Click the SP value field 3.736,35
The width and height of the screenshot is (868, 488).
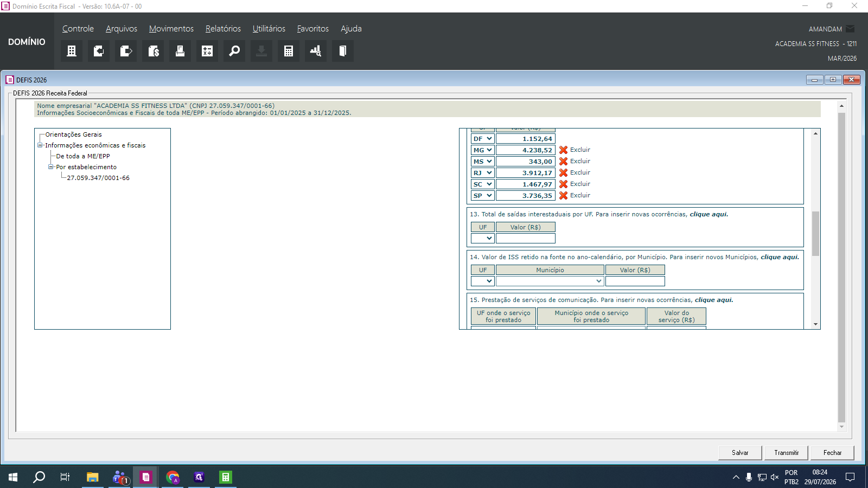(526, 196)
